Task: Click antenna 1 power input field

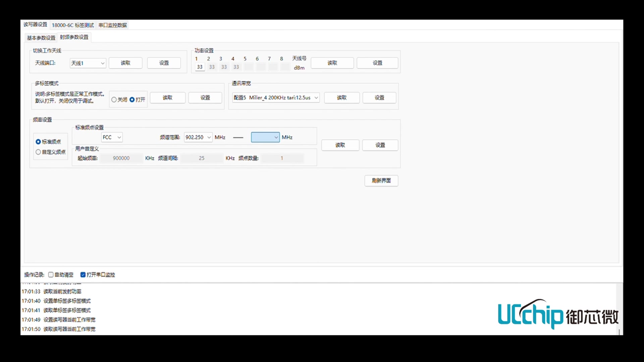Action: pos(200,67)
